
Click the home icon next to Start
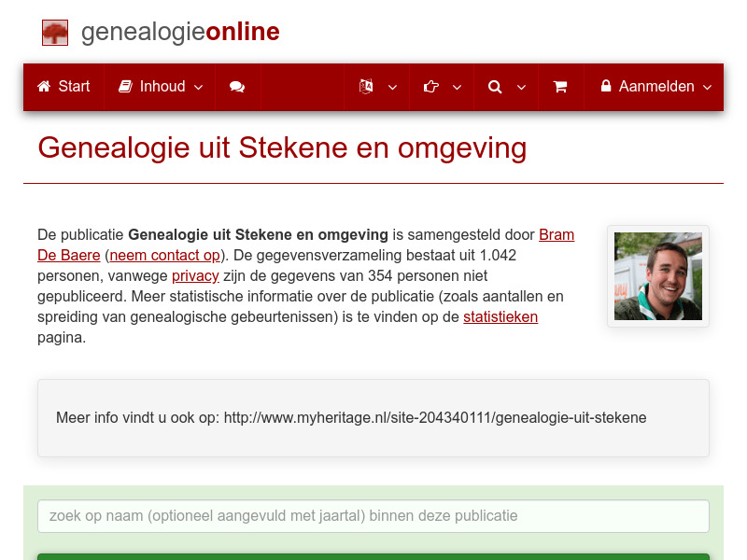44,86
